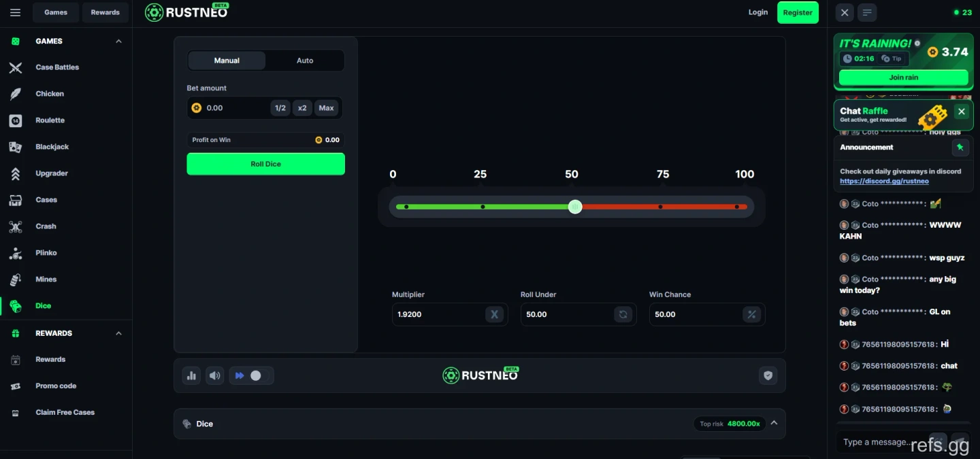
Task: Click the Top risk 4800.00x badge
Action: point(730,424)
